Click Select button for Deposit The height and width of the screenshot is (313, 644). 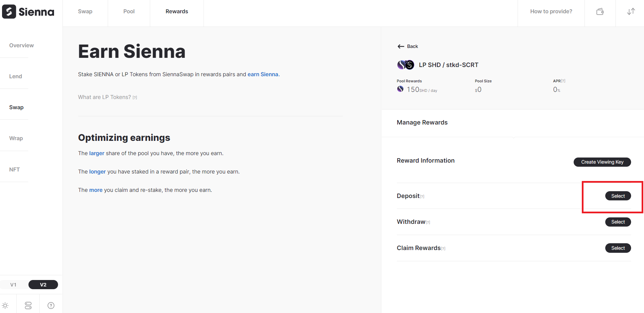[618, 196]
